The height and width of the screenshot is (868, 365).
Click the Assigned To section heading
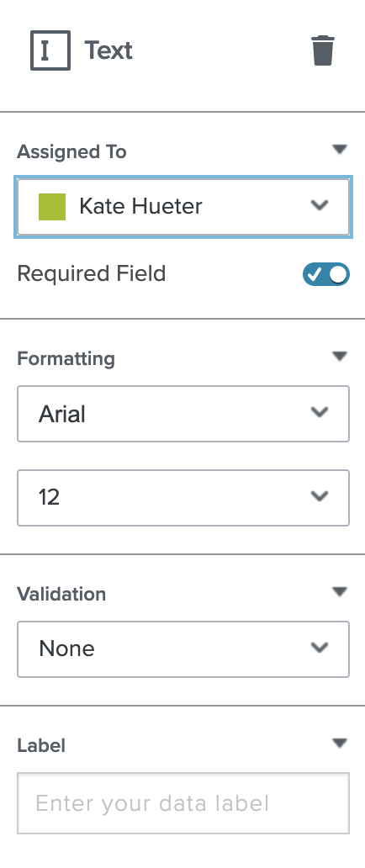click(72, 151)
